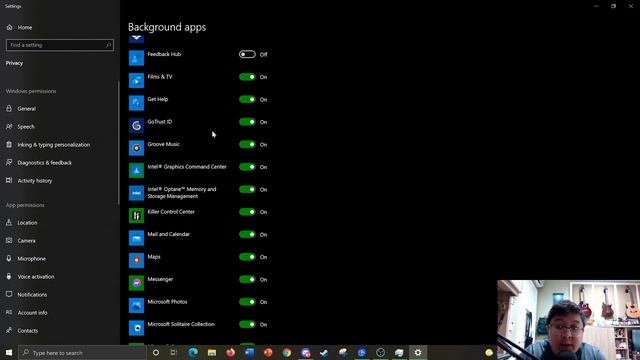Turn on Feedback Hub background toggle

(x=247, y=54)
